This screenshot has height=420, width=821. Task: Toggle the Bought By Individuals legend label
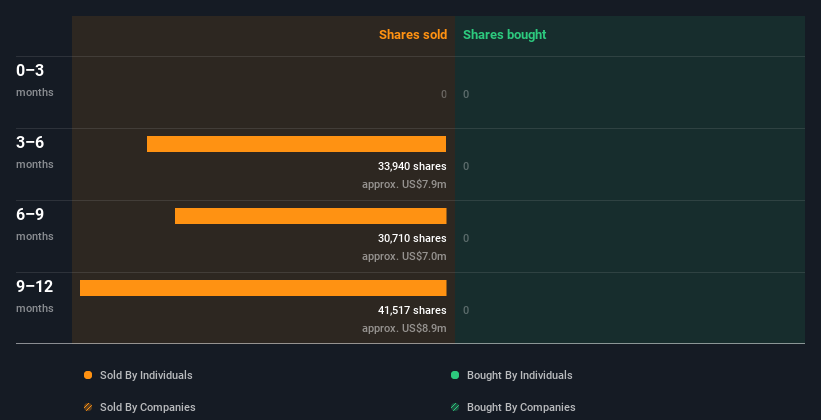[519, 375]
